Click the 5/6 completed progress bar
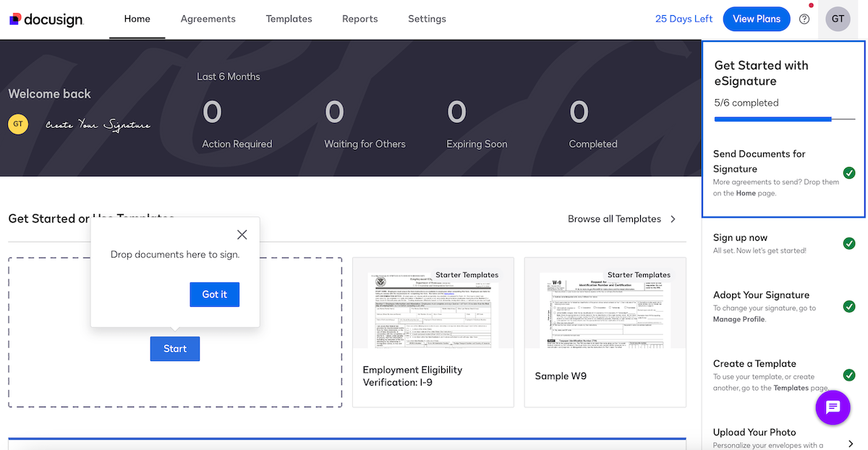Image resolution: width=868 pixels, height=450 pixels. click(783, 119)
